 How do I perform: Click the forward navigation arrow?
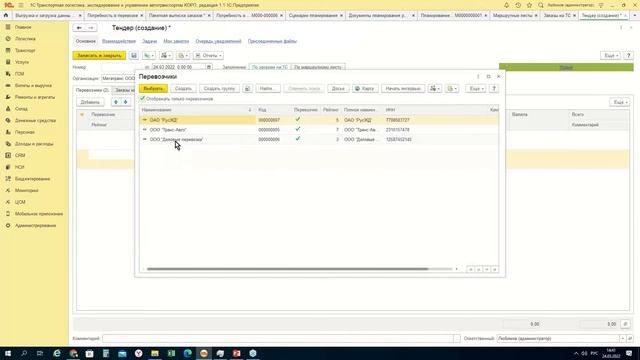91,28
